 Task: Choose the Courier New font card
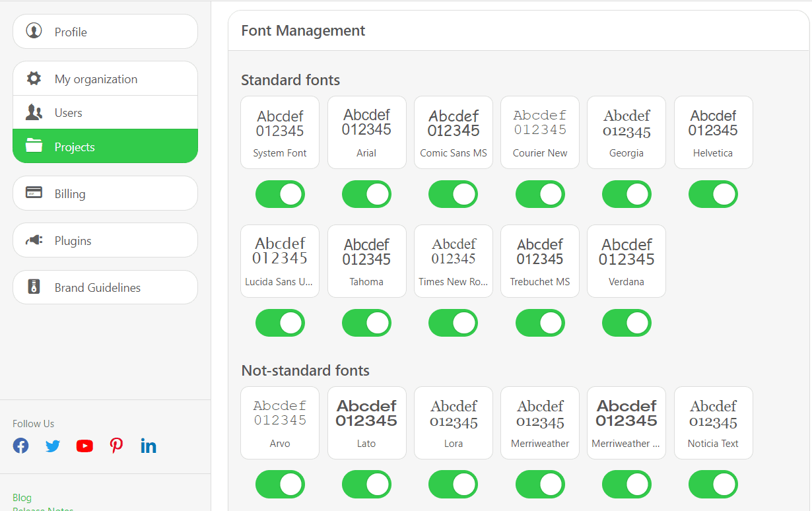[x=540, y=132]
